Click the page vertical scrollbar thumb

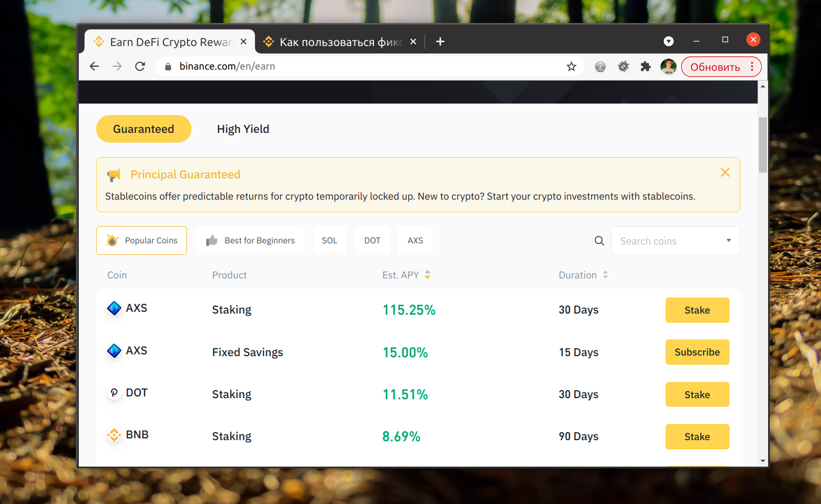pyautogui.click(x=763, y=145)
